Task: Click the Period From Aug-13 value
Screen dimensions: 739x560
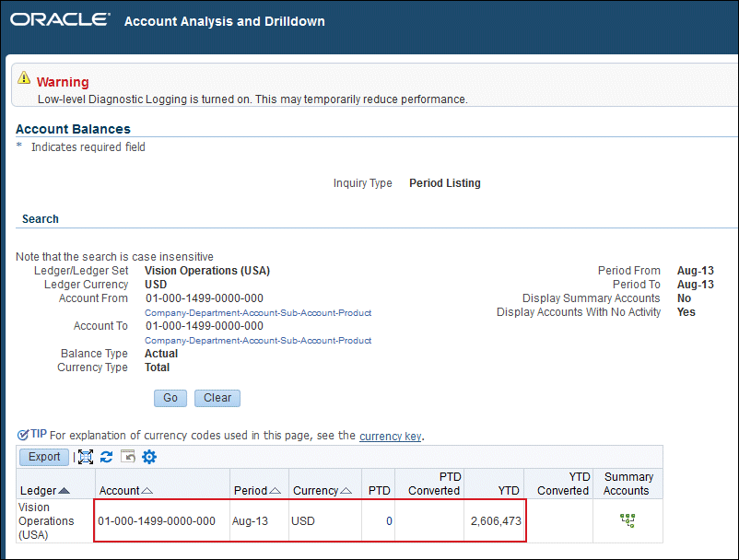Action: pyautogui.click(x=695, y=271)
